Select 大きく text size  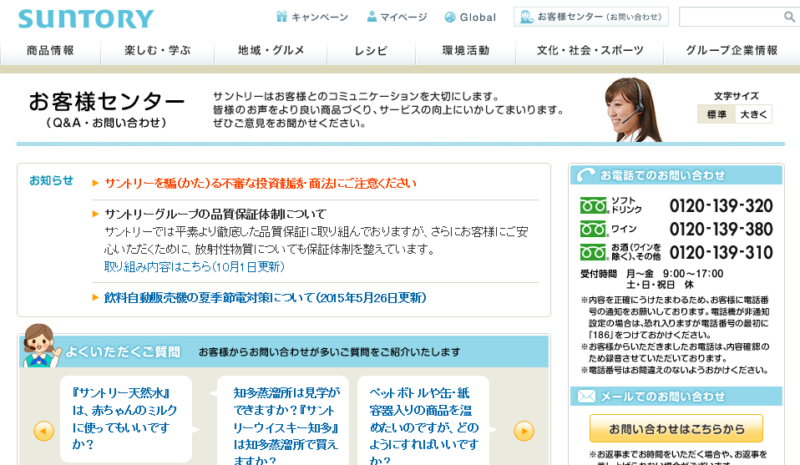[x=754, y=115]
